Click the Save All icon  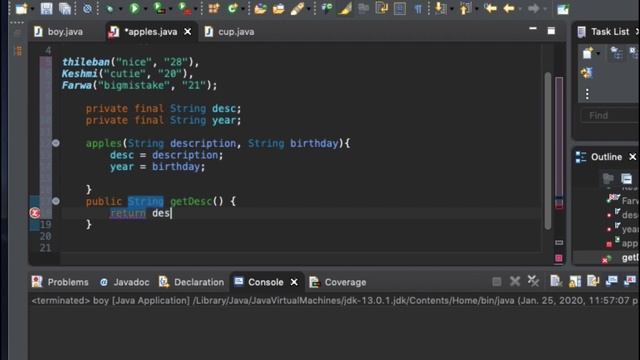pyautogui.click(x=65, y=9)
